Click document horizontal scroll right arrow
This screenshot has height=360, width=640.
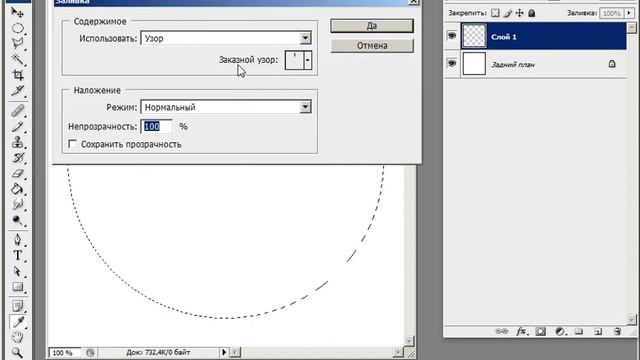(398, 352)
